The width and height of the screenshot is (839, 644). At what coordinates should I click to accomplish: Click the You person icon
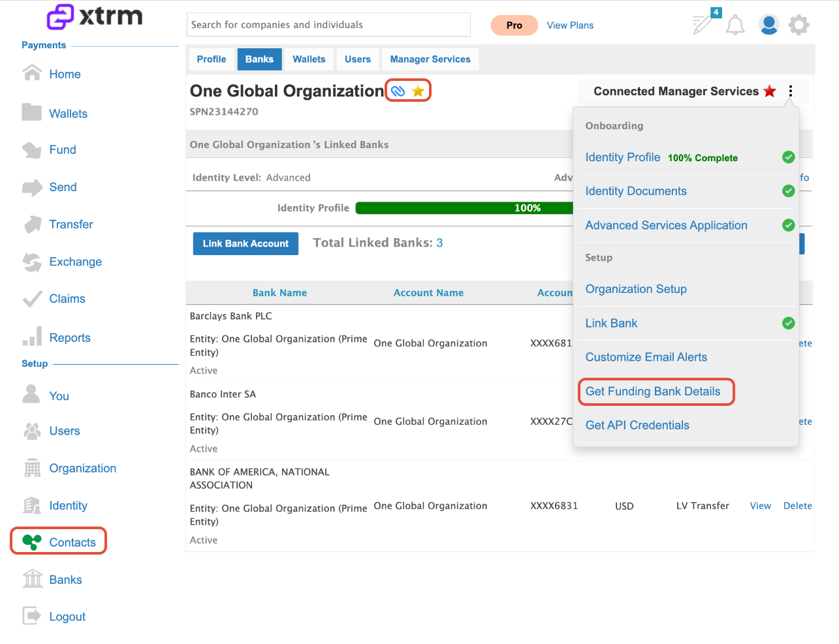31,394
